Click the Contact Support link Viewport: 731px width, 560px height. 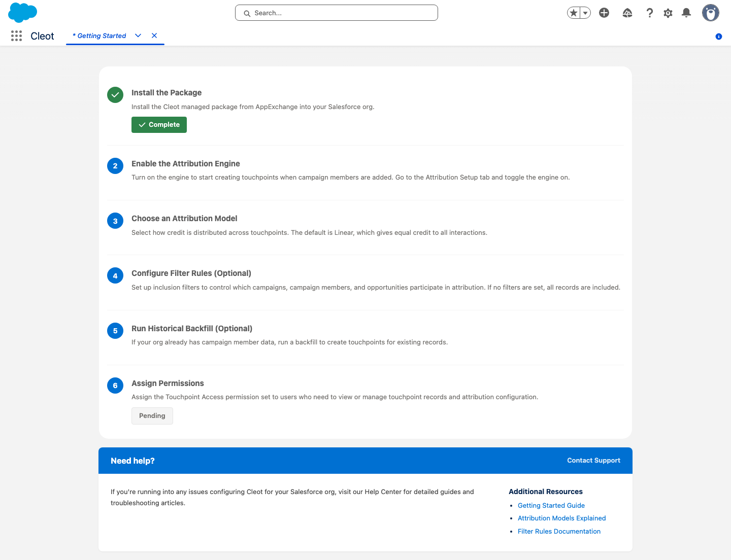click(x=593, y=461)
